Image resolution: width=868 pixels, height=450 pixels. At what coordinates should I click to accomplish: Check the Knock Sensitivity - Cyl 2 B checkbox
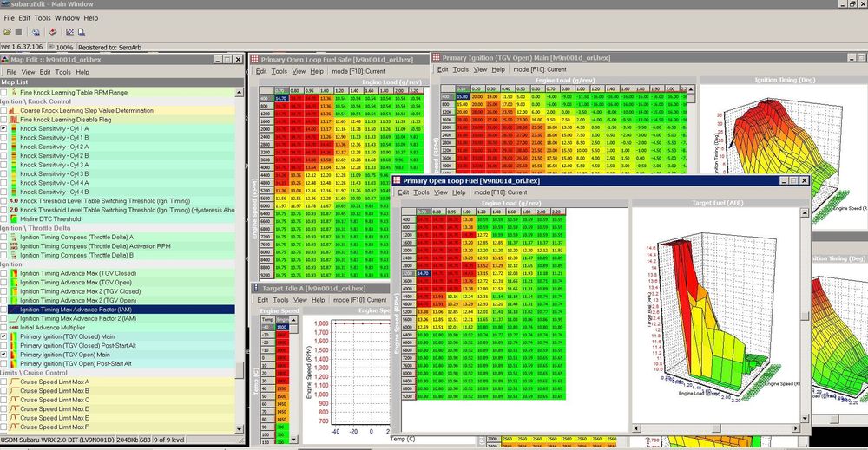pos(3,155)
